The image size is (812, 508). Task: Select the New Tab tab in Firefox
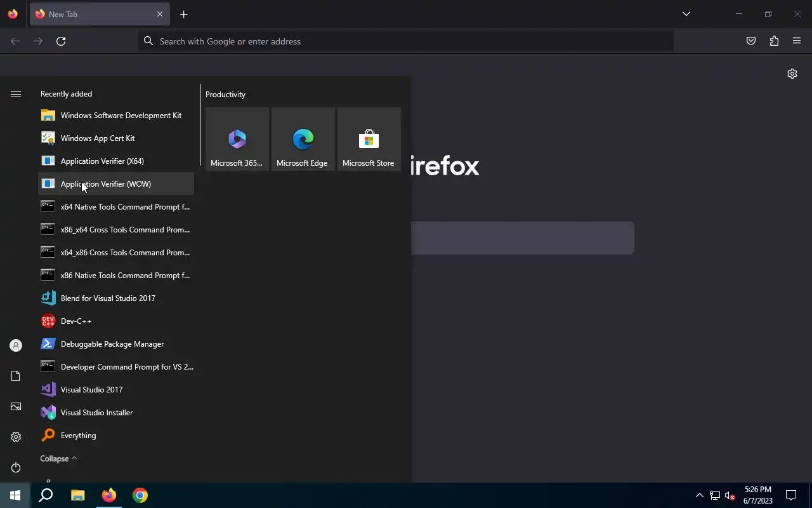[100, 14]
